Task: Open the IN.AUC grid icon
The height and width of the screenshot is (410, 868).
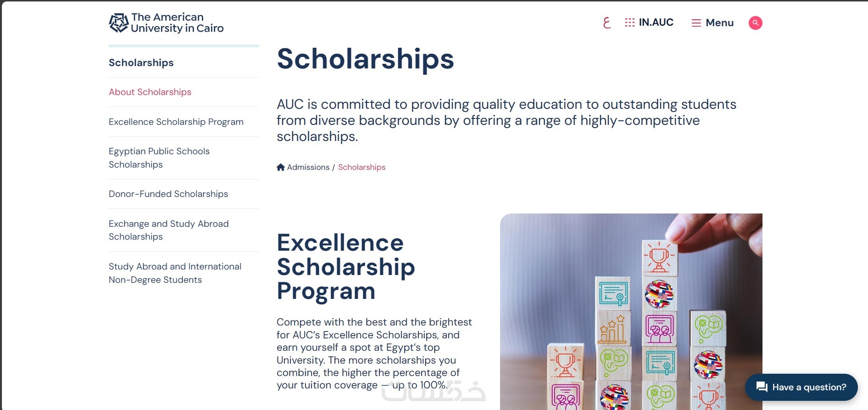Action: 629,22
